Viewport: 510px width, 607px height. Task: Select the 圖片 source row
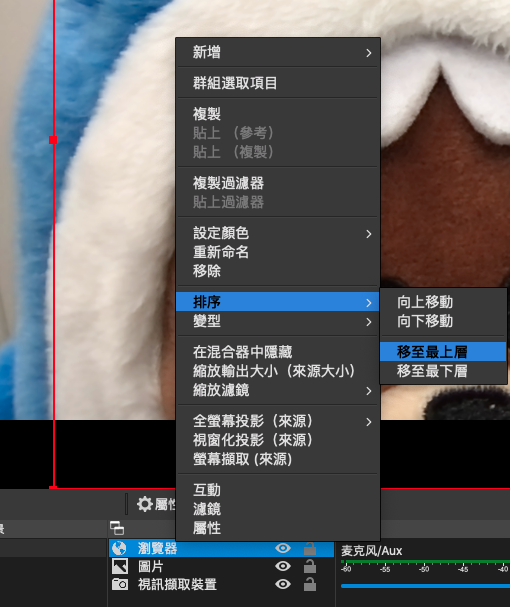click(221, 566)
